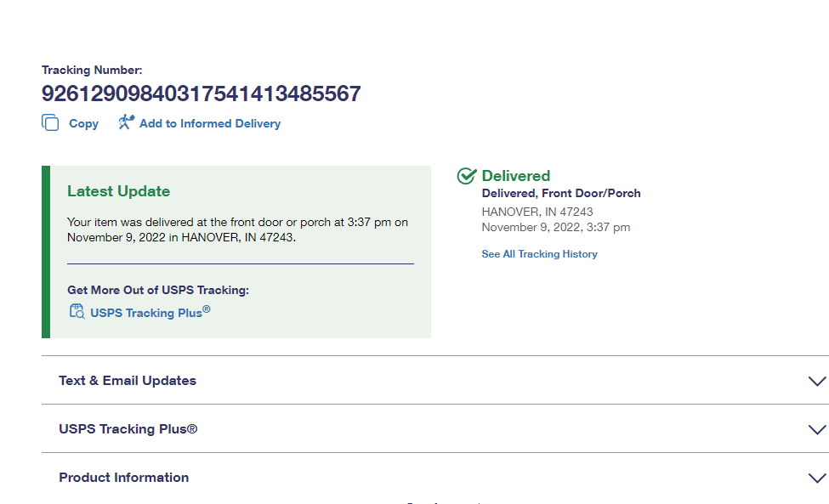The image size is (829, 504).
Task: Click the Copy icon under the tracking number
Action: pyautogui.click(x=50, y=123)
